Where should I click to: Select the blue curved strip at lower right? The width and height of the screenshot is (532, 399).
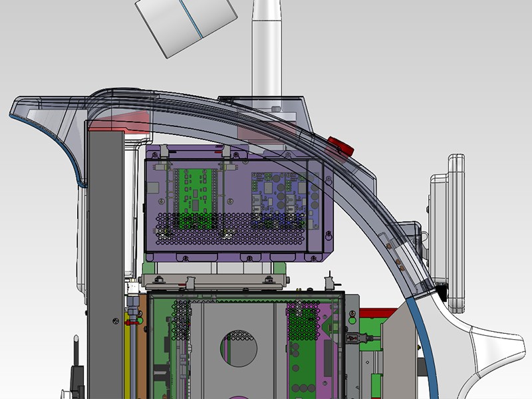[423, 346]
